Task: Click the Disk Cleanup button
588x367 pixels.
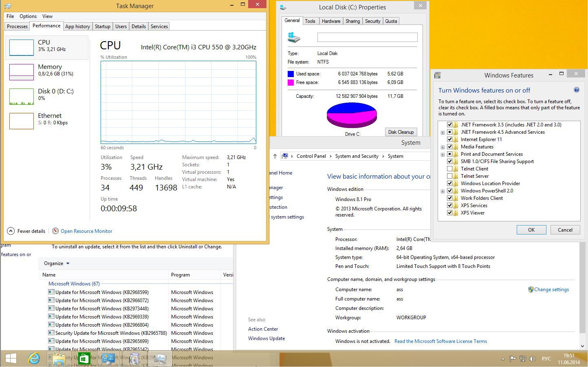Action: (x=401, y=132)
